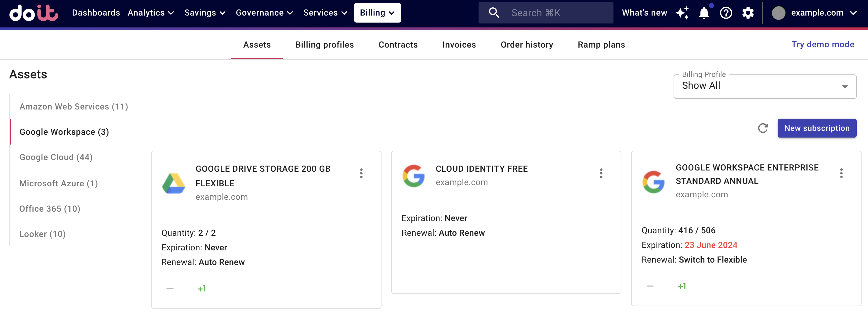Switch to the Order history tab
Image resolution: width=868 pixels, height=319 pixels.
click(x=527, y=45)
